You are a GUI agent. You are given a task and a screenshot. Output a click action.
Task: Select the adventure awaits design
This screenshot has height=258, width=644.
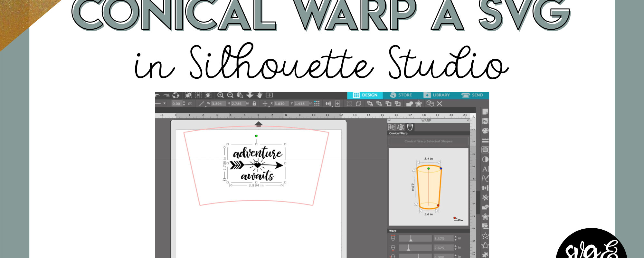(257, 164)
